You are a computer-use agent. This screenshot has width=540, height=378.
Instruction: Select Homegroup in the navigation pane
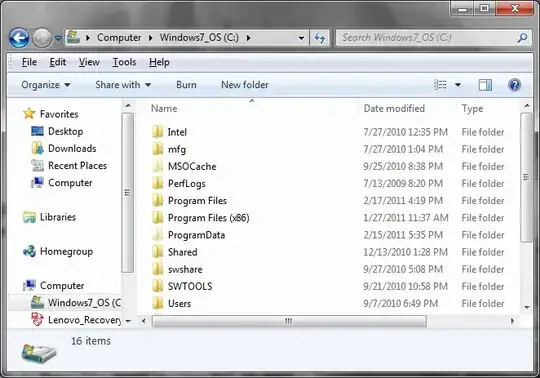coord(58,252)
